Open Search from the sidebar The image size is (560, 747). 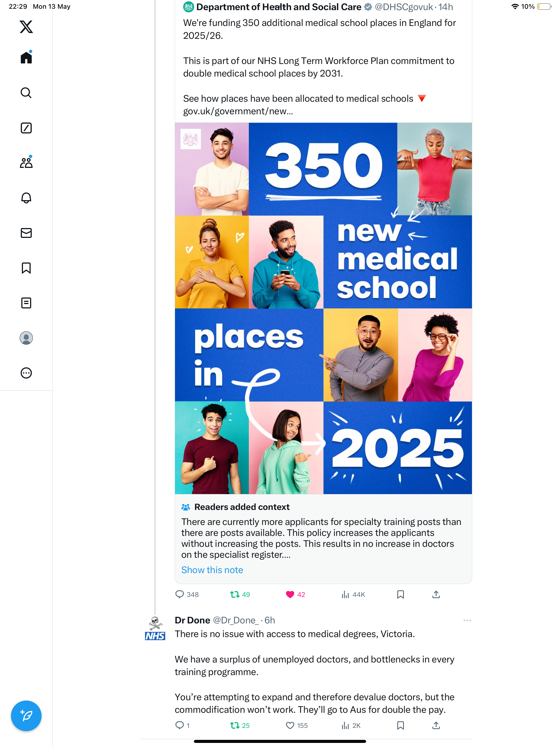(26, 92)
